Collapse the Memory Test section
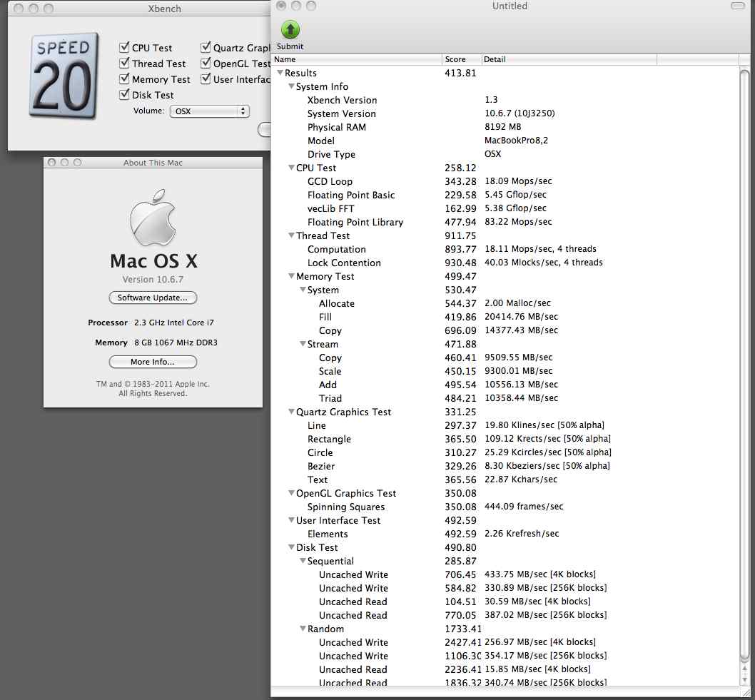 (291, 276)
